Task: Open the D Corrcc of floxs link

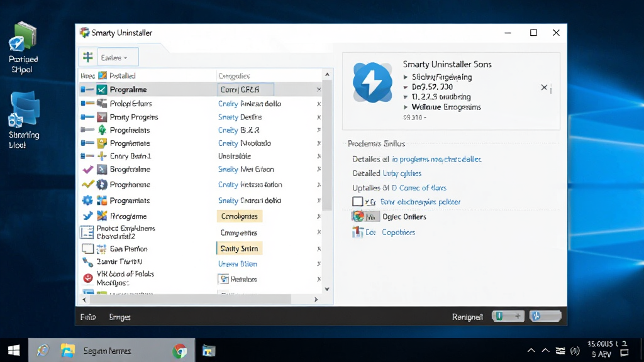Action: point(418,187)
